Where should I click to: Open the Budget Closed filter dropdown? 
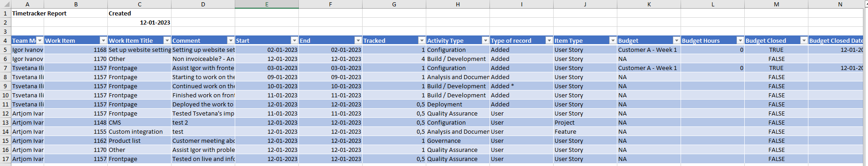tap(804, 40)
